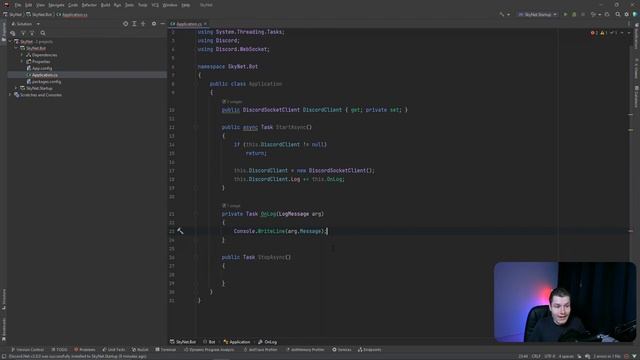The image size is (640, 360).
Task: Click the Application breadcrumb at editor bottom
Action: click(237, 342)
